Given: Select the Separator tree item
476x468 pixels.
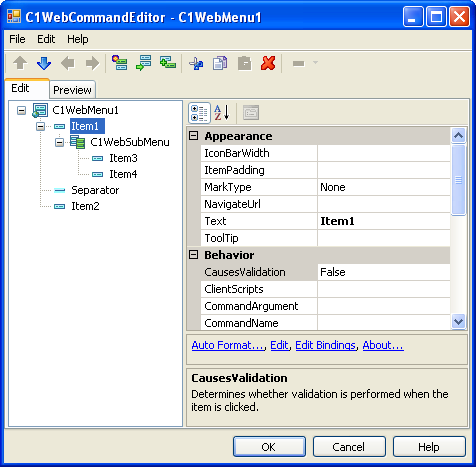Looking at the screenshot, I should point(95,190).
